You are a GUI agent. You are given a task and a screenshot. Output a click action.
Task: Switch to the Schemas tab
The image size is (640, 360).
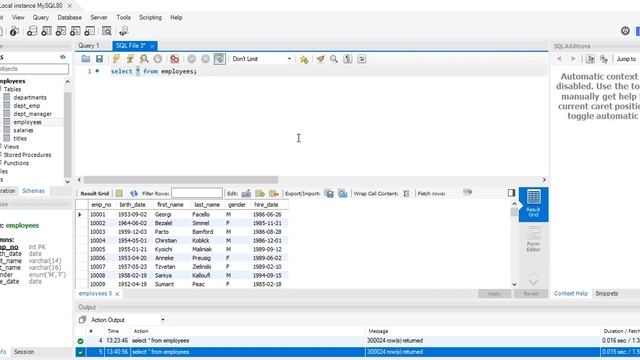pyautogui.click(x=33, y=191)
